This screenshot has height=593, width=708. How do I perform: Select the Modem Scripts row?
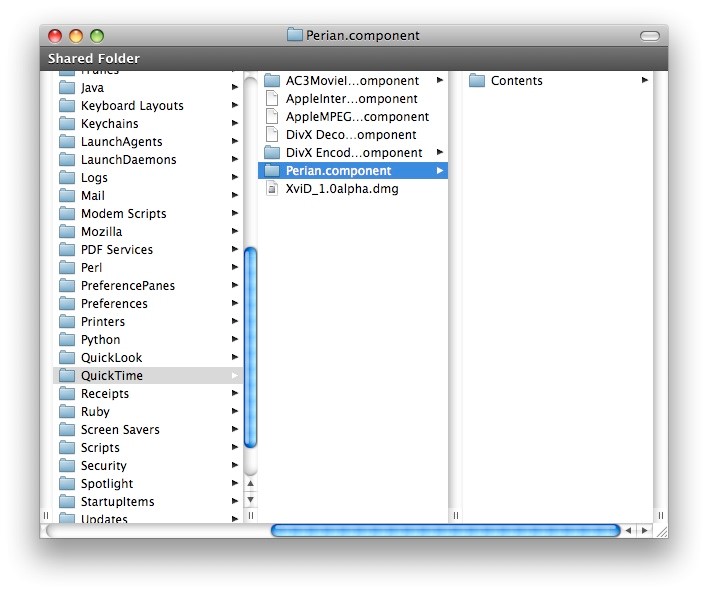point(148,213)
